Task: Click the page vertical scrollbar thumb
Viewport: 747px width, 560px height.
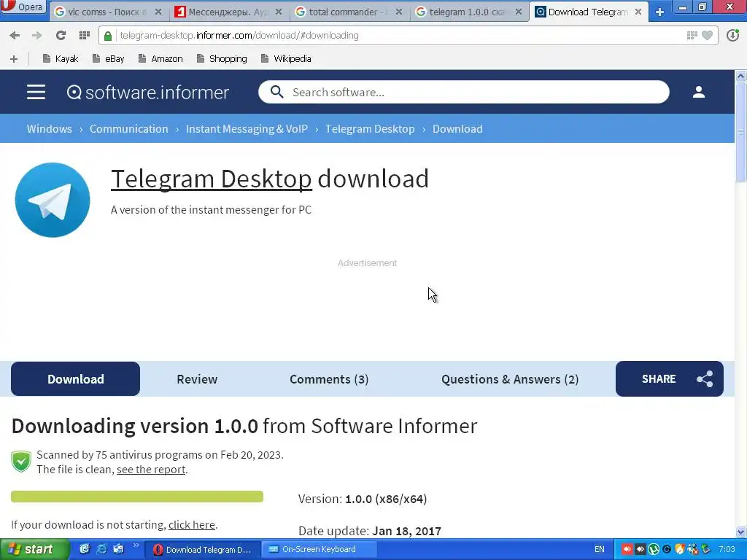Action: pos(741,131)
